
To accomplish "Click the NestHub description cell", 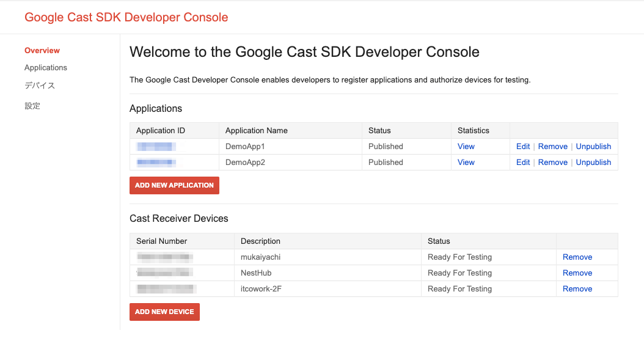I will coord(327,273).
